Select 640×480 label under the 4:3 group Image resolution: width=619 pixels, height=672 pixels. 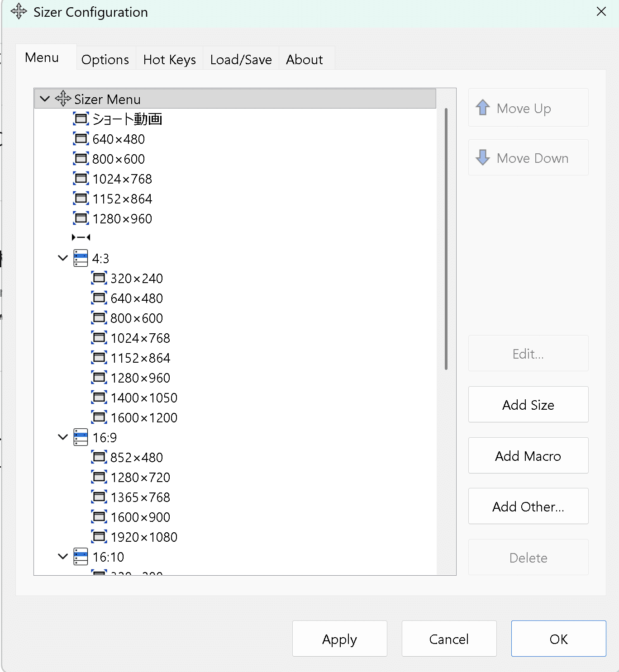point(137,298)
